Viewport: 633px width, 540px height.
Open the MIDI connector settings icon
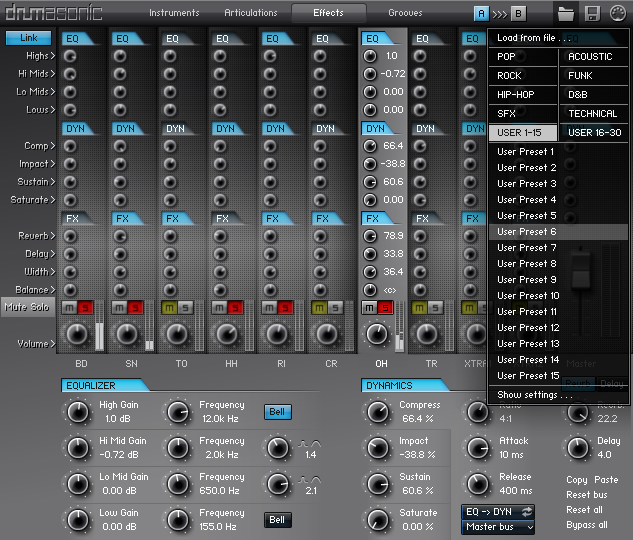pos(617,13)
